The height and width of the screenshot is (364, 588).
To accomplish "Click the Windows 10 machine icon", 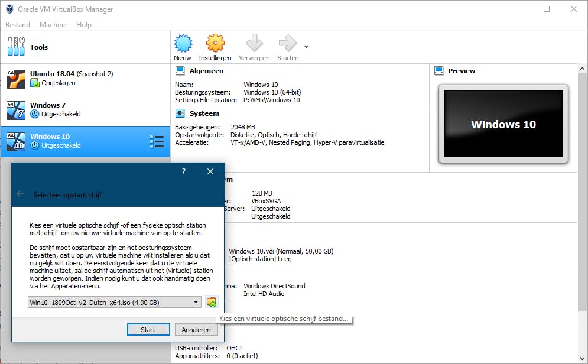I will click(x=16, y=141).
